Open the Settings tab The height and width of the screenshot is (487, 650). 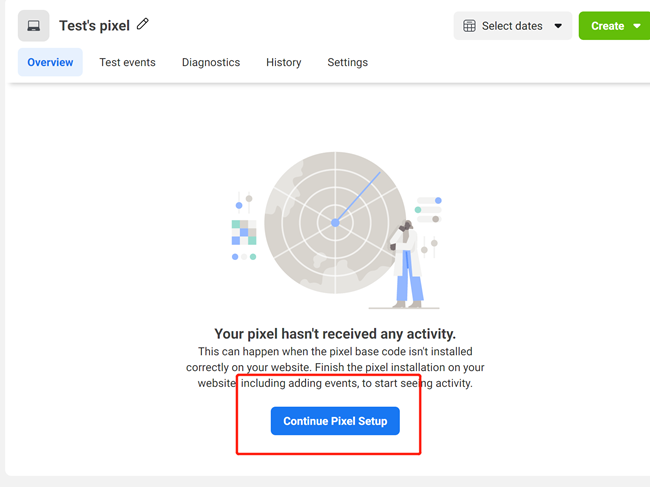coord(347,62)
